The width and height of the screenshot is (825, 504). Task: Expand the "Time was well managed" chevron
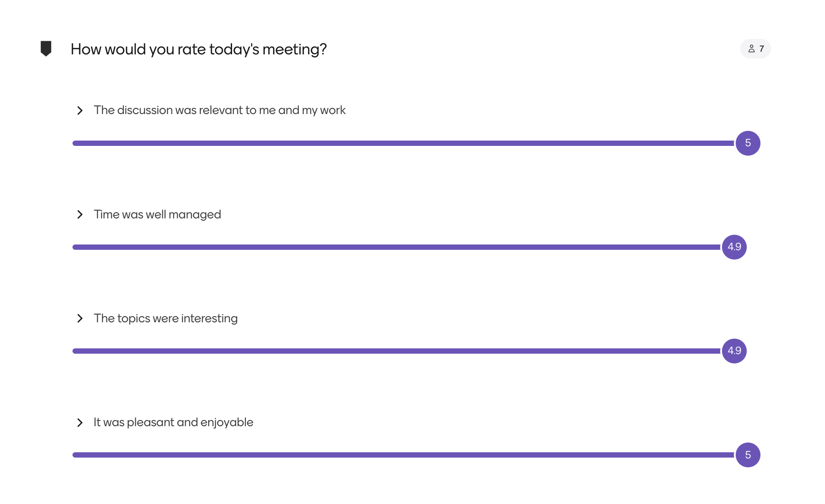(80, 214)
